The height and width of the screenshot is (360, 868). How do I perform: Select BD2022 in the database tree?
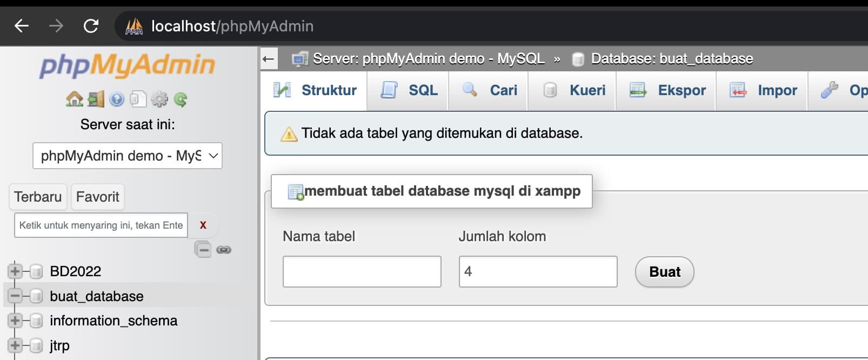76,271
